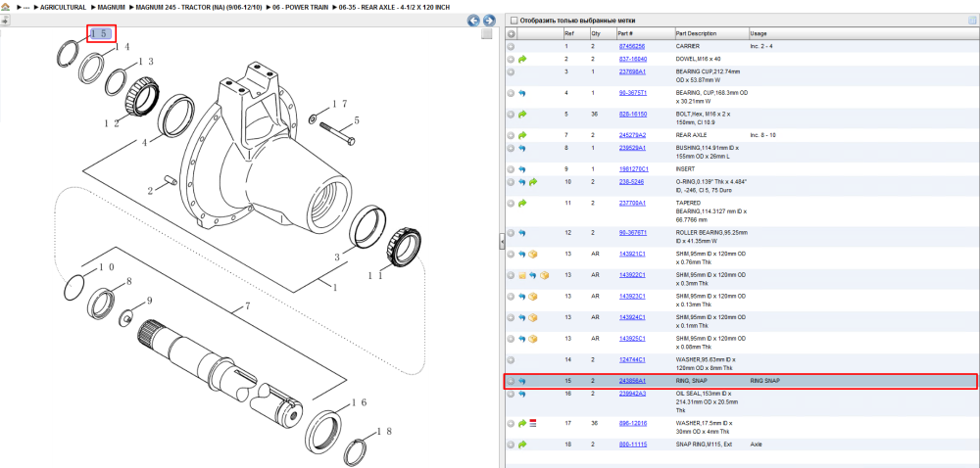Click red-lined list icon on WASHER 17.5mm row
The width and height of the screenshot is (980, 468).
533,423
